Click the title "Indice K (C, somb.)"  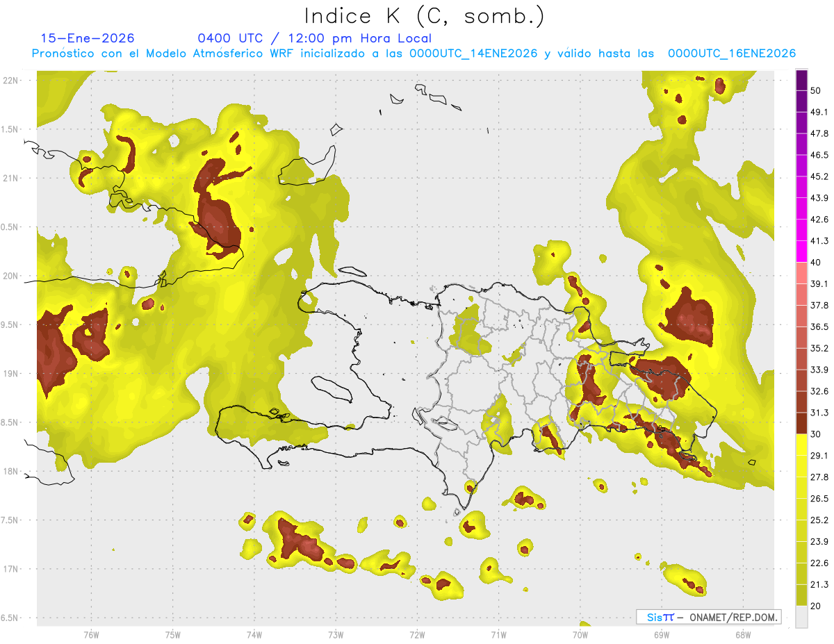pos(424,16)
